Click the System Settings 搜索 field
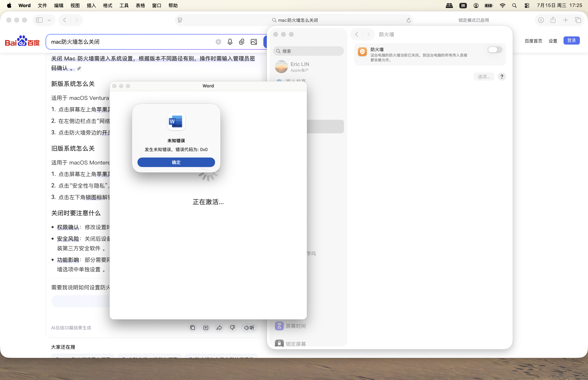 (308, 51)
